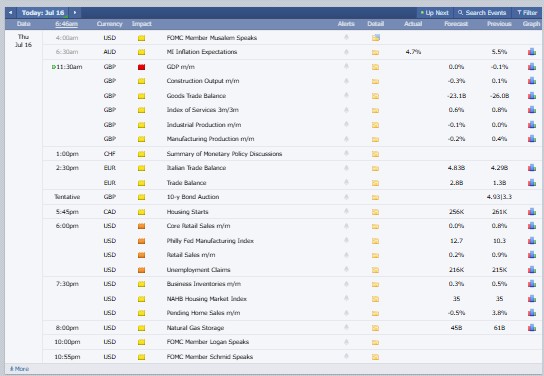This screenshot has height=376, width=544.
Task: Click yellow impact icon for Housing Starts
Action: tap(141, 212)
